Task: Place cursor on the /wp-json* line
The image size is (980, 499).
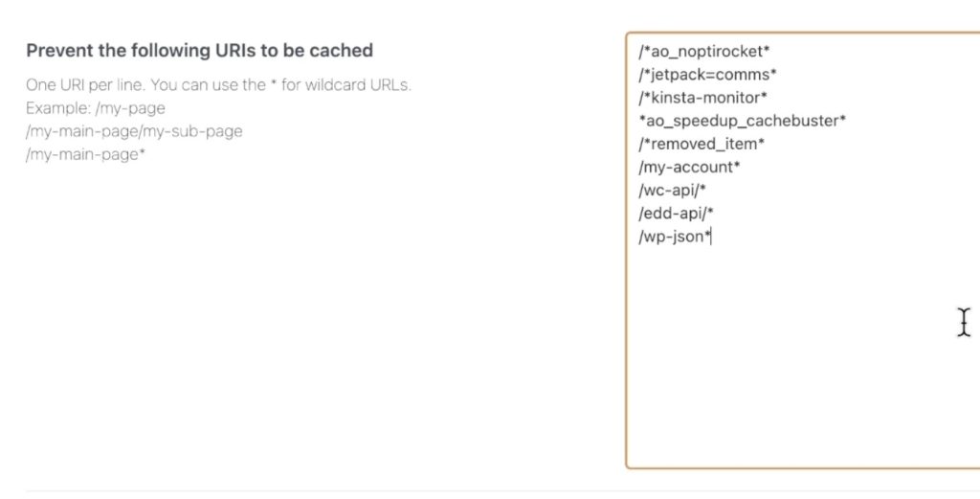Action: (674, 237)
